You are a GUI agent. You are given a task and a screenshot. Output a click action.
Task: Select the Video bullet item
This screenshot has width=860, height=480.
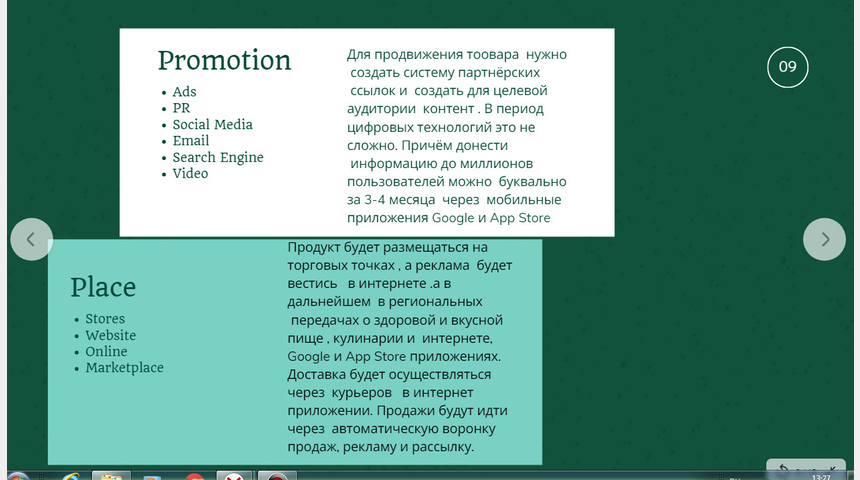click(x=190, y=173)
